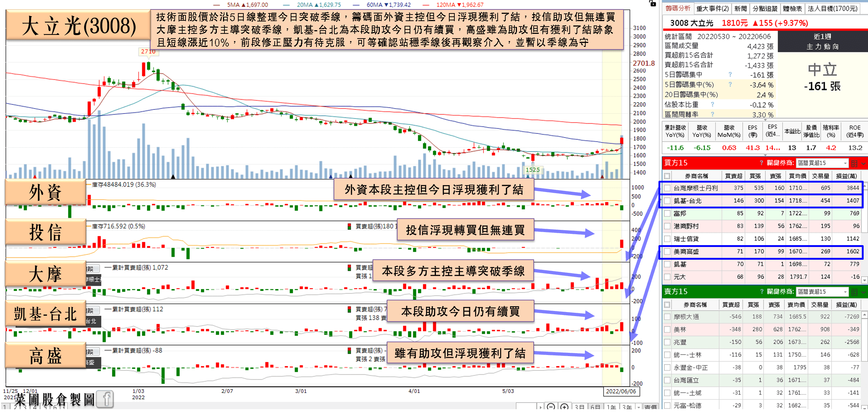This screenshot has height=419, width=868.
Task: Click scroll-up arrow of 賣方15 list
Action: click(x=865, y=315)
